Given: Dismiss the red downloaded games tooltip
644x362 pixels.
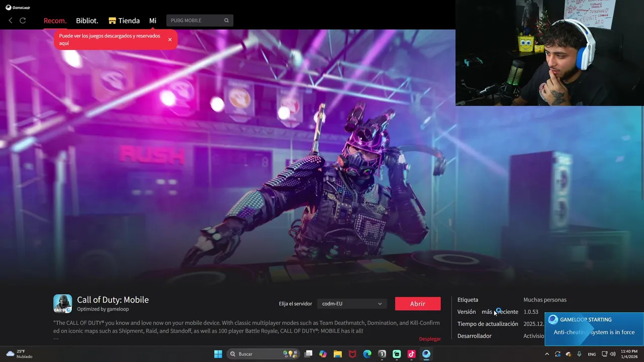Looking at the screenshot, I should [170, 39].
